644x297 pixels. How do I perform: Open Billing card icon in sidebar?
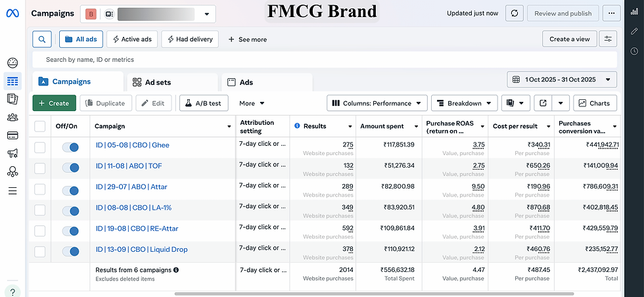point(12,135)
